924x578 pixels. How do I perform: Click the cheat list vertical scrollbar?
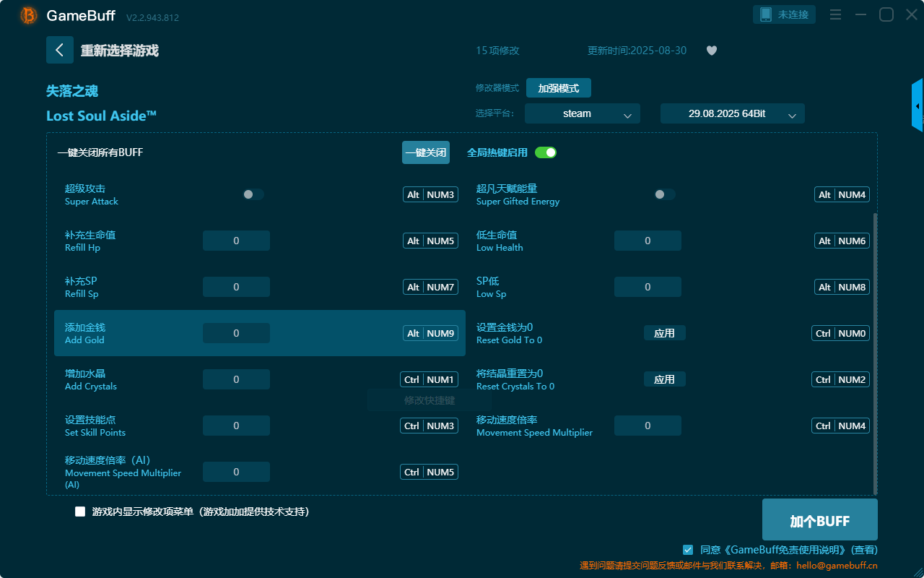pyautogui.click(x=876, y=353)
